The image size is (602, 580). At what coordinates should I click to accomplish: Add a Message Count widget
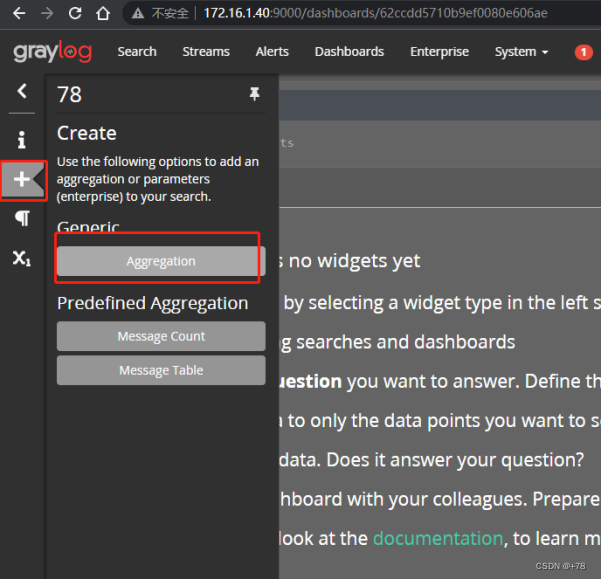pyautogui.click(x=161, y=336)
